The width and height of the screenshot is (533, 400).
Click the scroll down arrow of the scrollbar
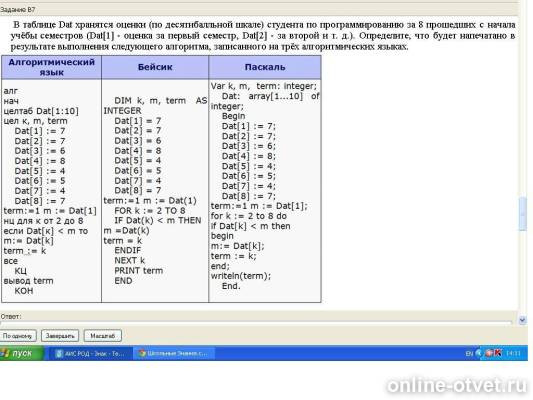click(522, 320)
